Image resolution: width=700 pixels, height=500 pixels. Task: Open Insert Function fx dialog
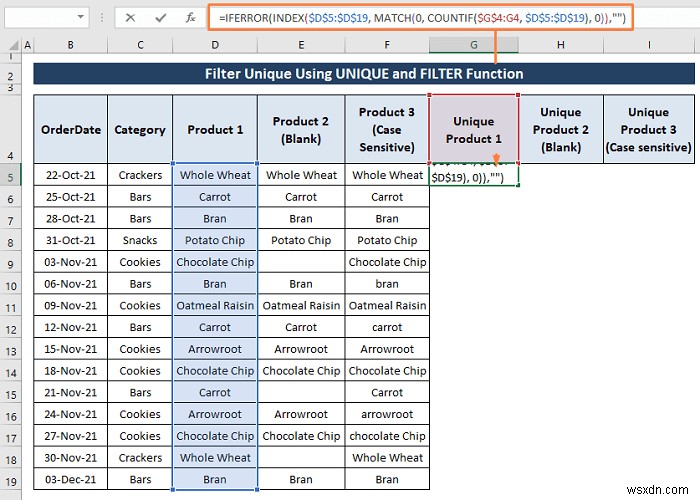191,18
